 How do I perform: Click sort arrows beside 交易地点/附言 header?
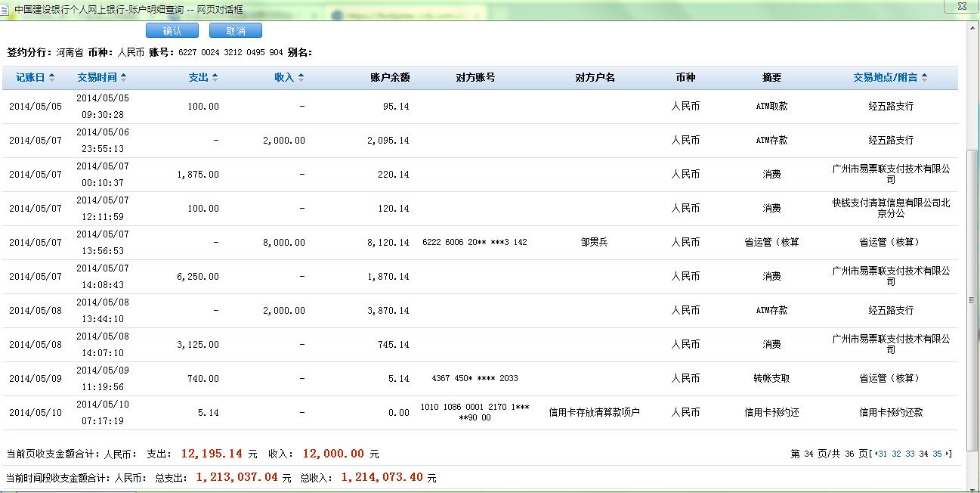[x=925, y=78]
